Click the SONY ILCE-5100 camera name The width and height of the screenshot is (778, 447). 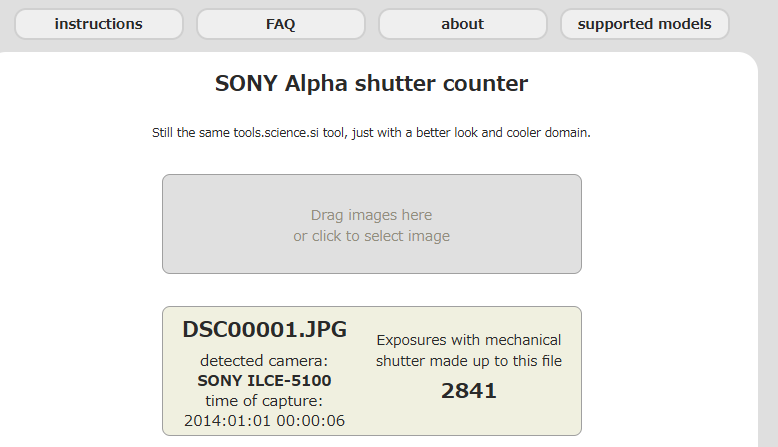click(x=264, y=381)
